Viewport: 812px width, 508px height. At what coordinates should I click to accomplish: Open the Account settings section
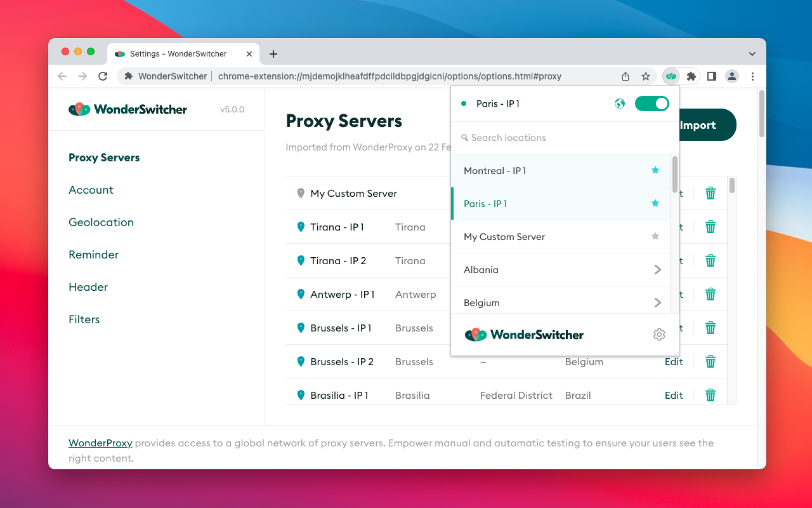point(91,190)
